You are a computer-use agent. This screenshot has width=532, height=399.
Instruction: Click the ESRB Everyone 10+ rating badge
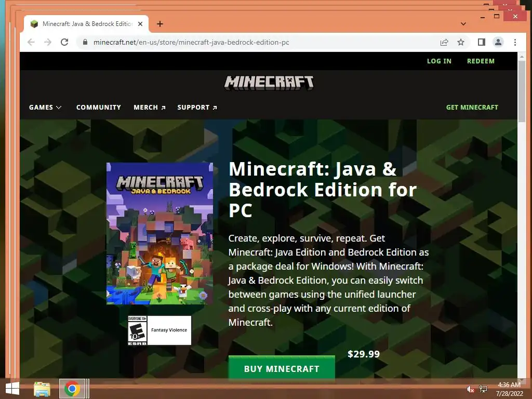click(137, 330)
